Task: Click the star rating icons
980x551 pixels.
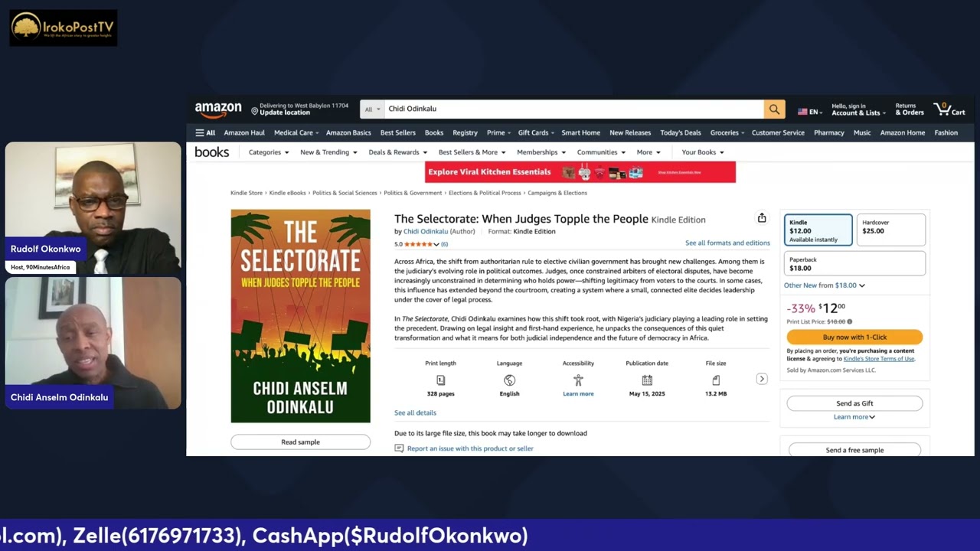Action: point(418,244)
